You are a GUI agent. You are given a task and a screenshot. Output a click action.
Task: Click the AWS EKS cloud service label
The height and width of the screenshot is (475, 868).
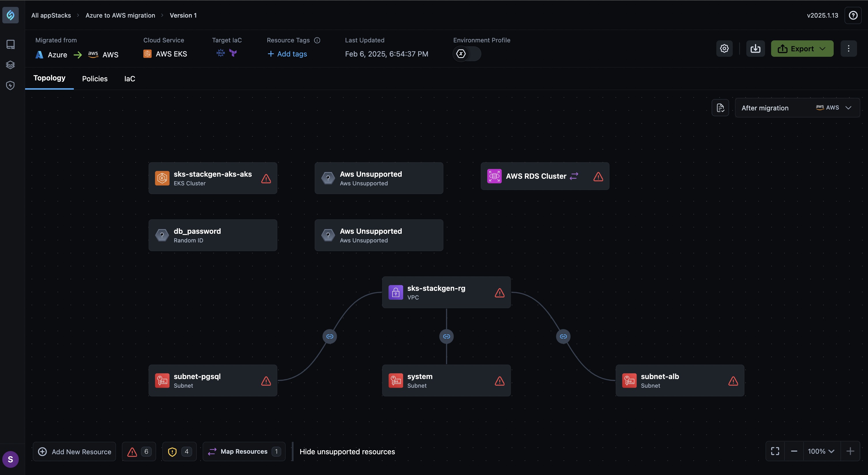[x=165, y=54]
